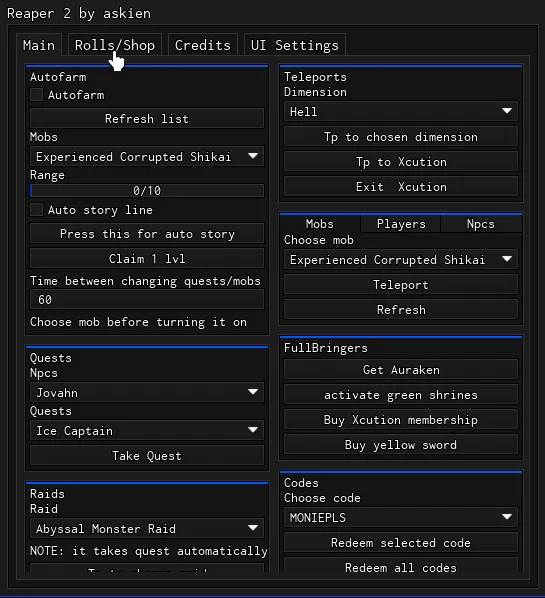Enable the Autofarm checkbox
Viewport: 545px width, 598px height.
[37, 95]
